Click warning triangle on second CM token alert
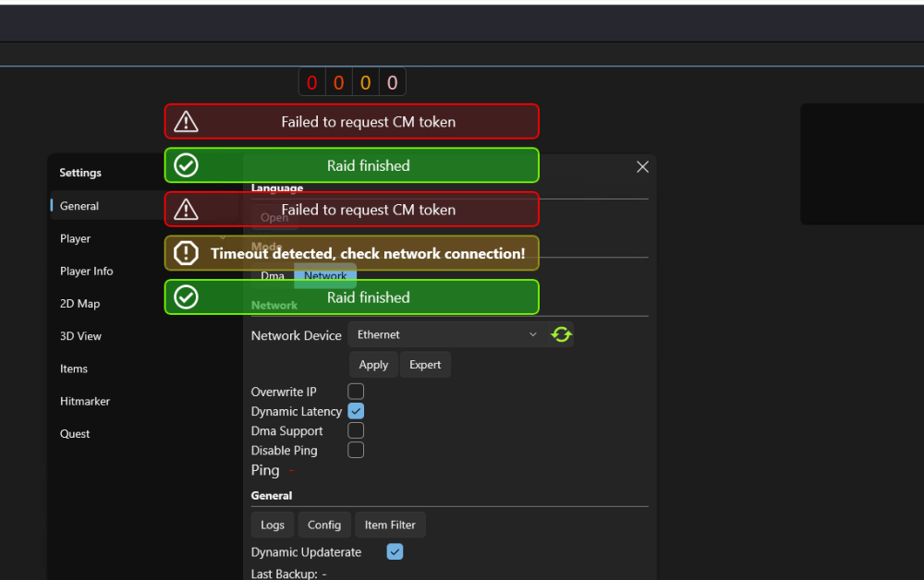Viewport: 924px width, 580px height. point(187,210)
